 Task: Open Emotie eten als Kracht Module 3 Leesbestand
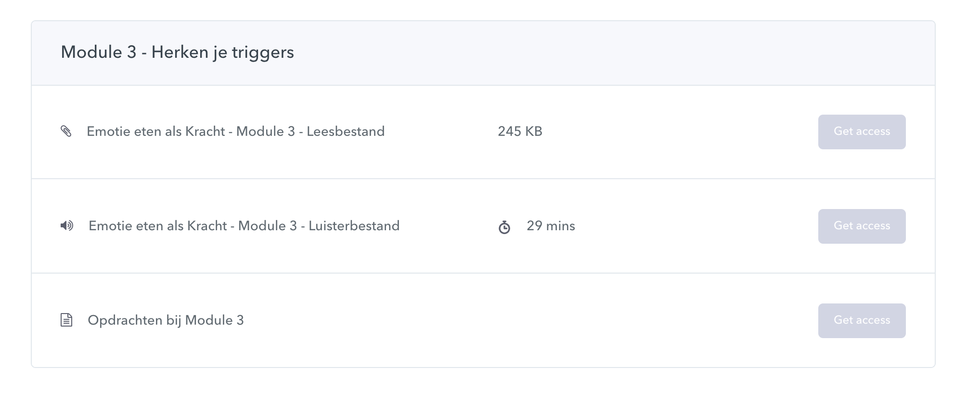[x=235, y=131]
